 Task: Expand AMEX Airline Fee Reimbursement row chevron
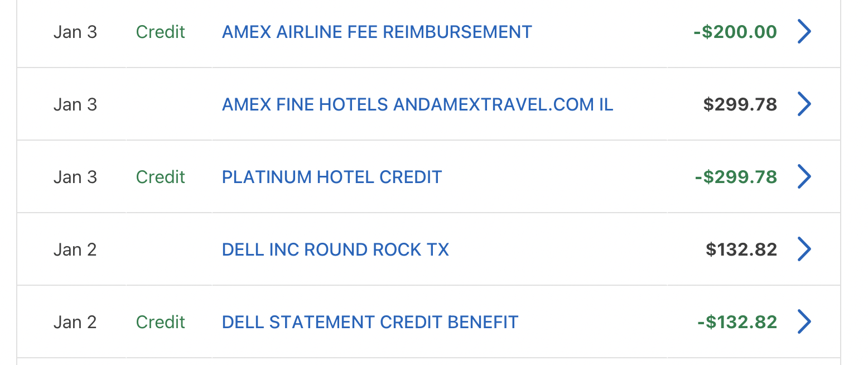tap(804, 32)
